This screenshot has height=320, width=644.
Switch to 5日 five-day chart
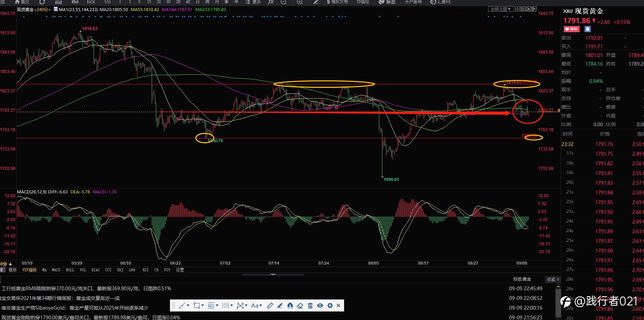pyautogui.click(x=108, y=2)
